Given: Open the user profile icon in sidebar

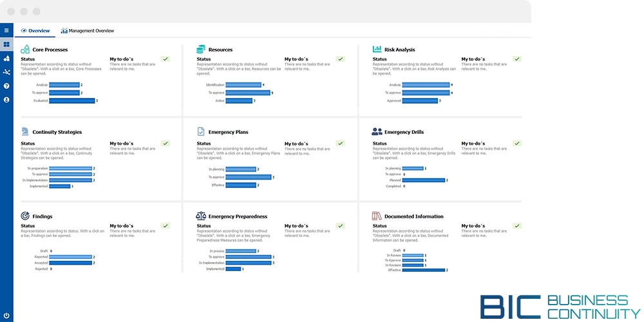Looking at the screenshot, I should tap(6, 100).
